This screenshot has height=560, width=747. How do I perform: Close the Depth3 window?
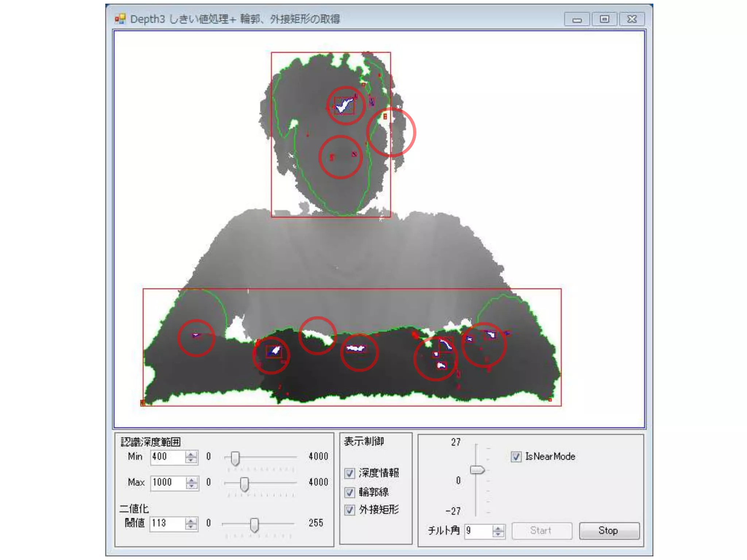click(x=632, y=19)
